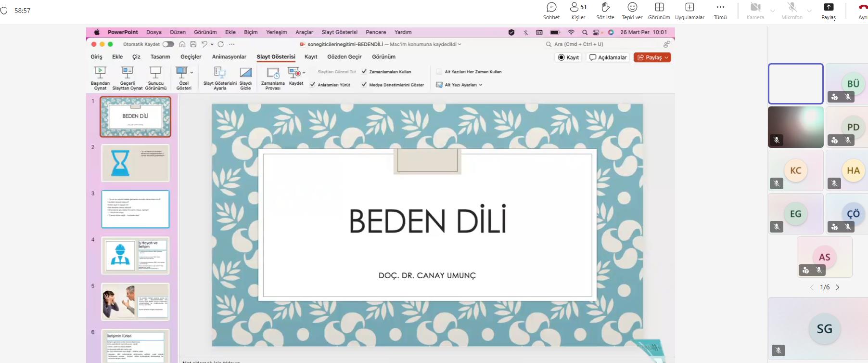Click the Zamanlama Provası icon
Image resolution: width=868 pixels, height=363 pixels.
[x=273, y=73]
